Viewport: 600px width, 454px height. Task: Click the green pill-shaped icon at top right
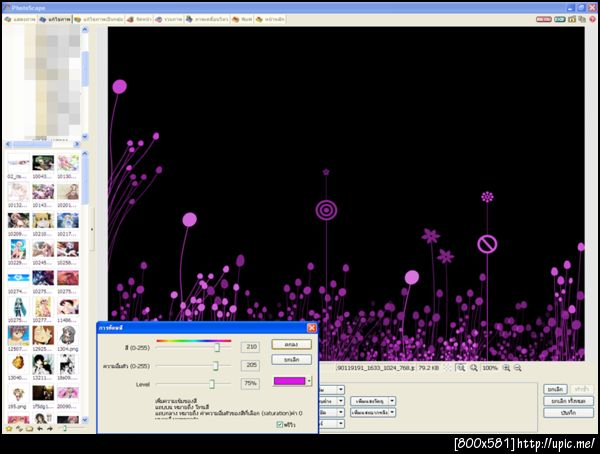pos(560,19)
